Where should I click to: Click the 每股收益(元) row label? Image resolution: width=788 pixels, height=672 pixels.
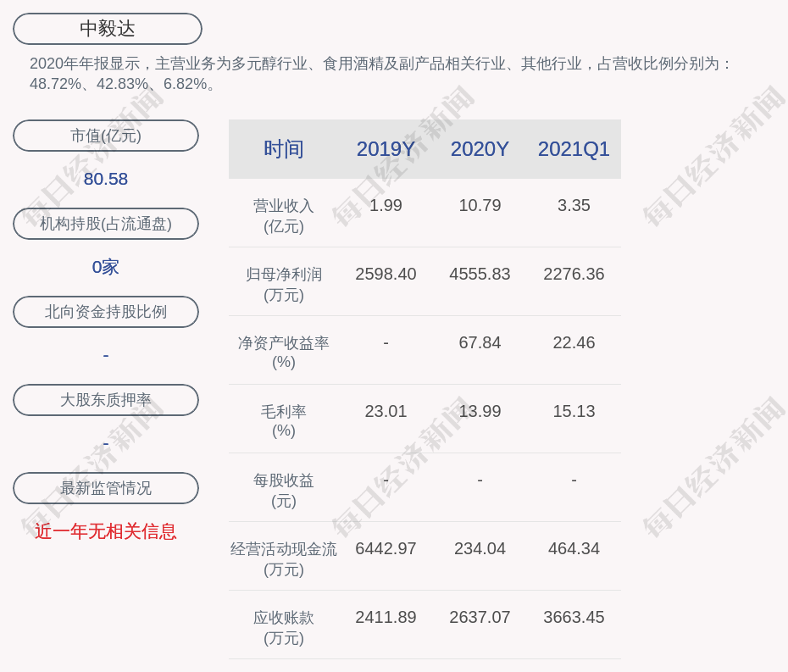[284, 491]
